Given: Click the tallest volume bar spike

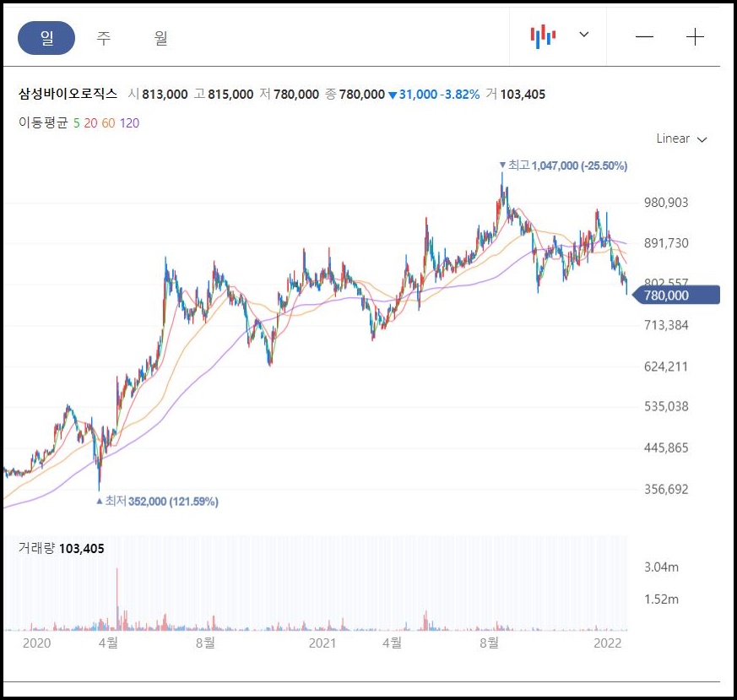Looking at the screenshot, I should pos(117,599).
